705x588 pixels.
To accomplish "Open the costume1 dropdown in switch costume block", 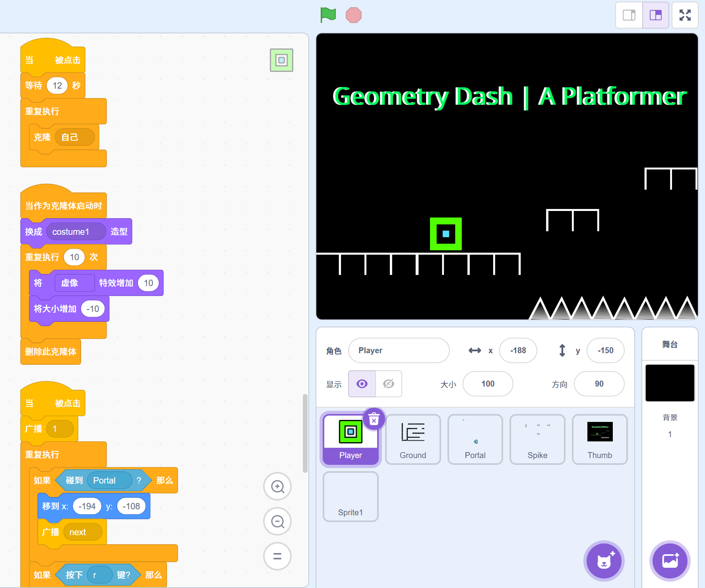I will pyautogui.click(x=76, y=232).
